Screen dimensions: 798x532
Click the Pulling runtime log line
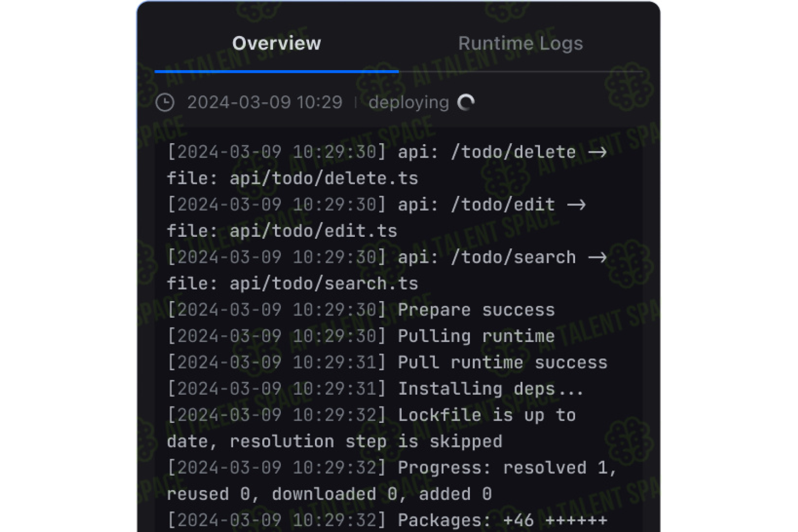pyautogui.click(x=361, y=336)
